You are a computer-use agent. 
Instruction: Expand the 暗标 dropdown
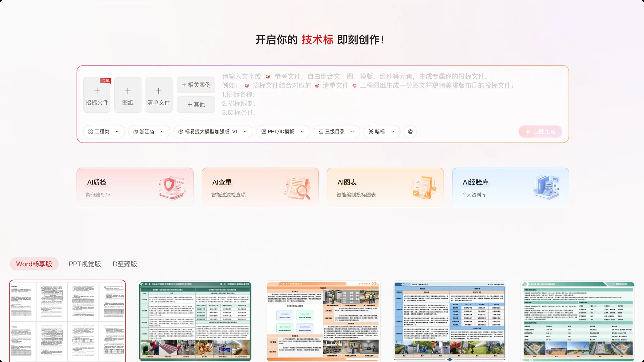382,131
